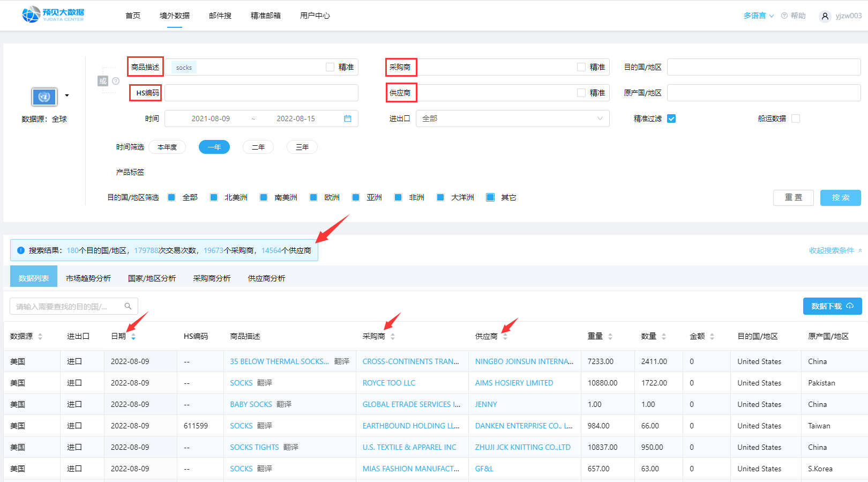The image size is (868, 482).
Task: Open username yjzw003 account
Action: 849,16
